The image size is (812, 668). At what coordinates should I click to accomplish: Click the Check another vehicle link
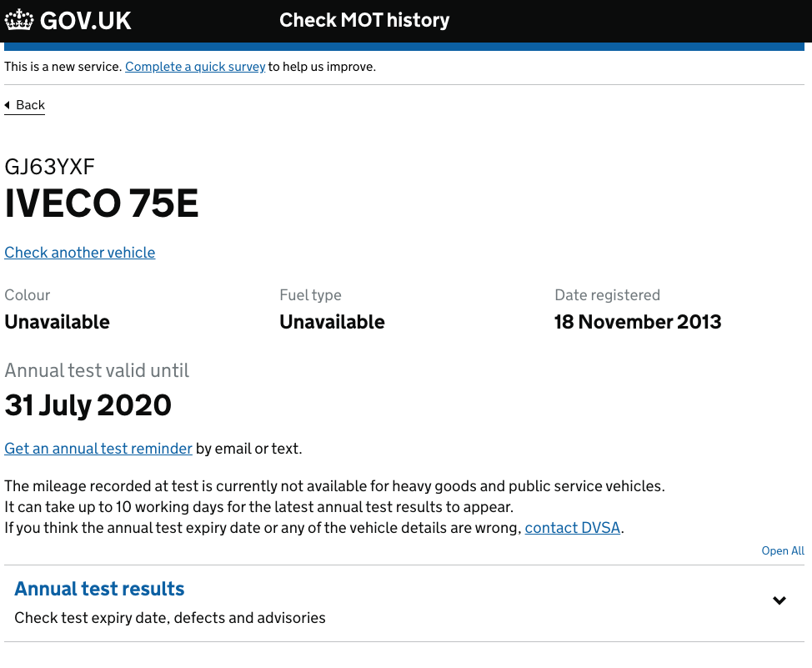tap(80, 253)
